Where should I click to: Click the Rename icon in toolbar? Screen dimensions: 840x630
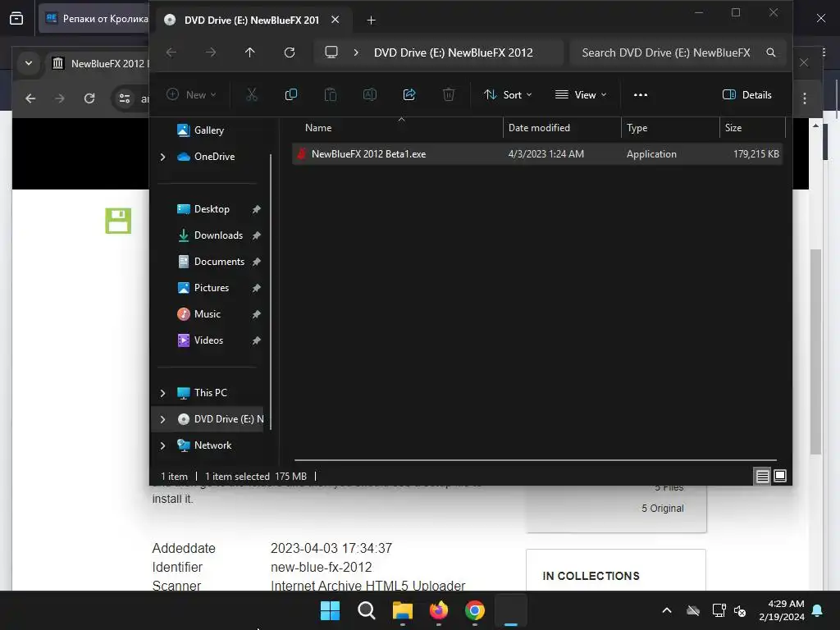[370, 95]
